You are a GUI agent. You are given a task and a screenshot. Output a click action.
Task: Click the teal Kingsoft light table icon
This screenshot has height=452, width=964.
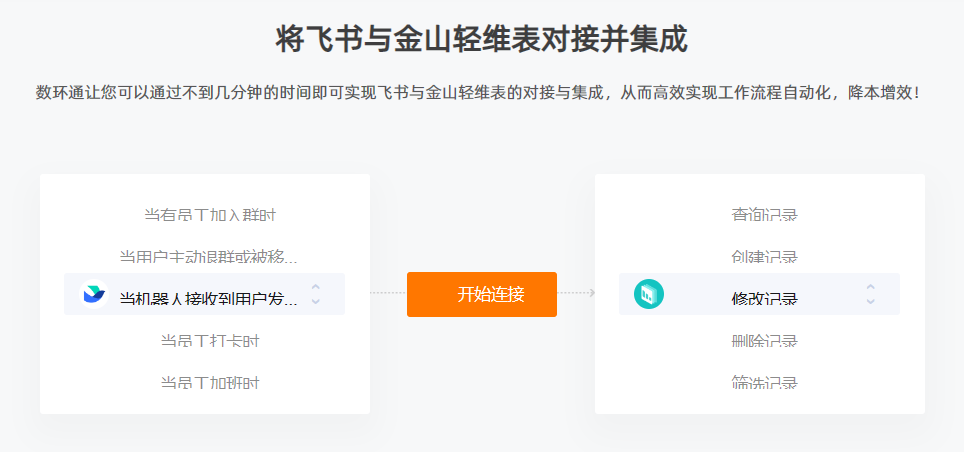pos(649,294)
